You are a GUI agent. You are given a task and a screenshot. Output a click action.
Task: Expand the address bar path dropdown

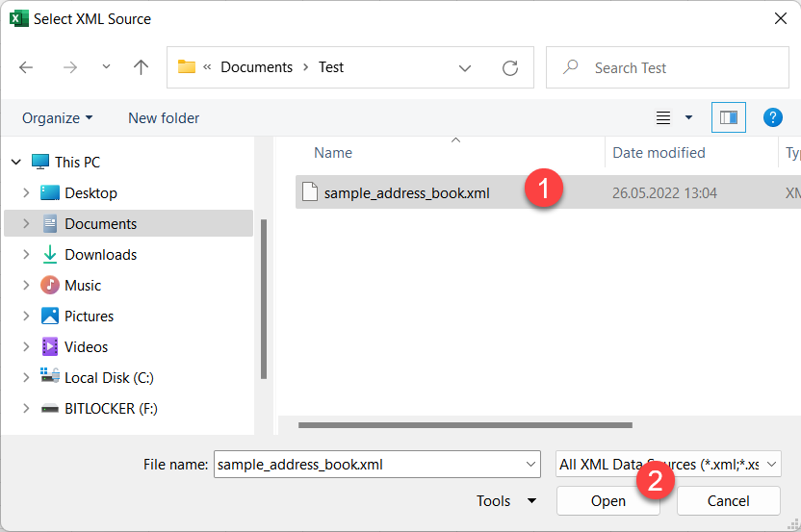(465, 67)
